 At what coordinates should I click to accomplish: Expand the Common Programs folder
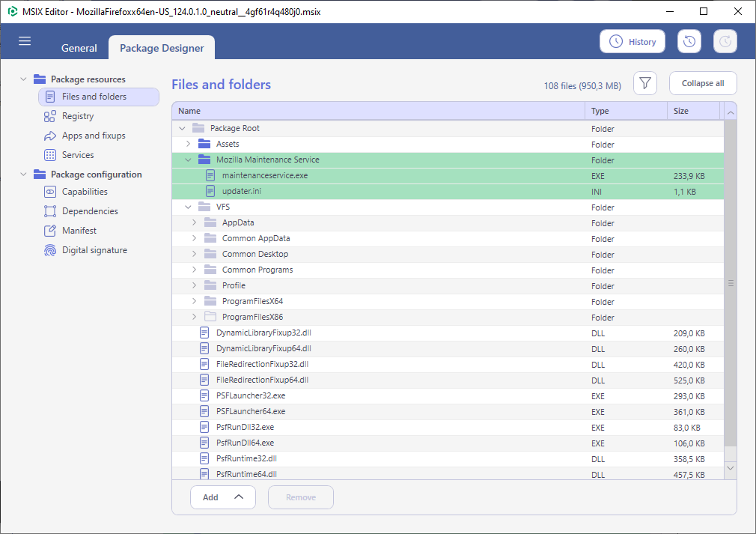click(x=194, y=270)
